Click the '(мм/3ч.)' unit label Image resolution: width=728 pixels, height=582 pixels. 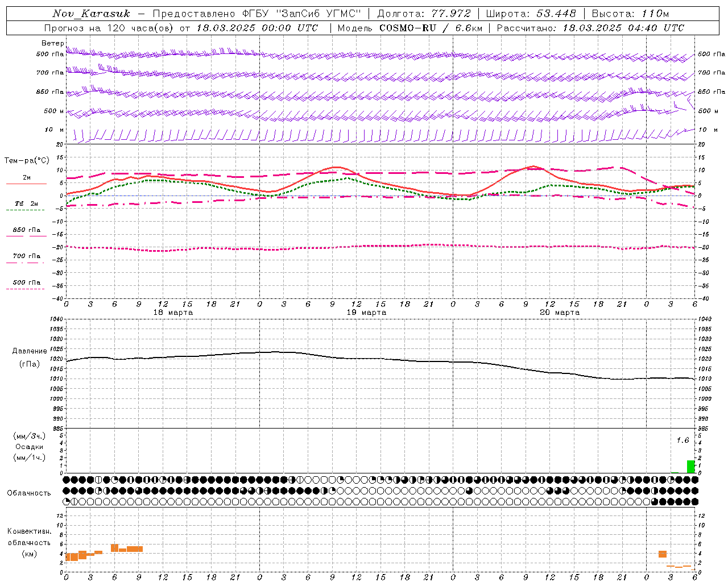click(x=29, y=436)
